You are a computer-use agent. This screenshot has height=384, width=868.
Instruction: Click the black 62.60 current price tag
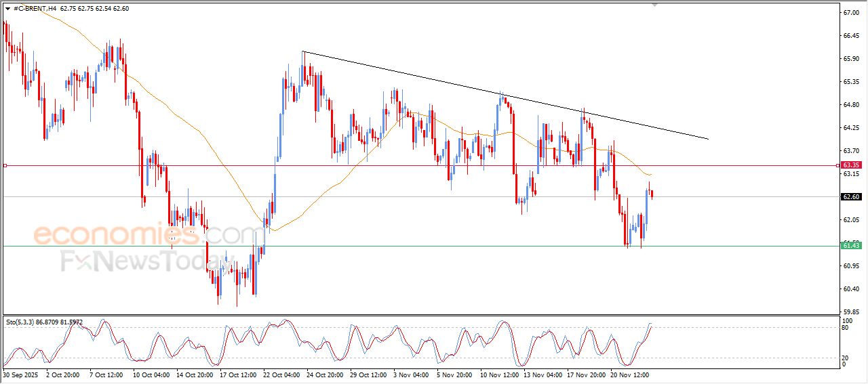pos(851,197)
